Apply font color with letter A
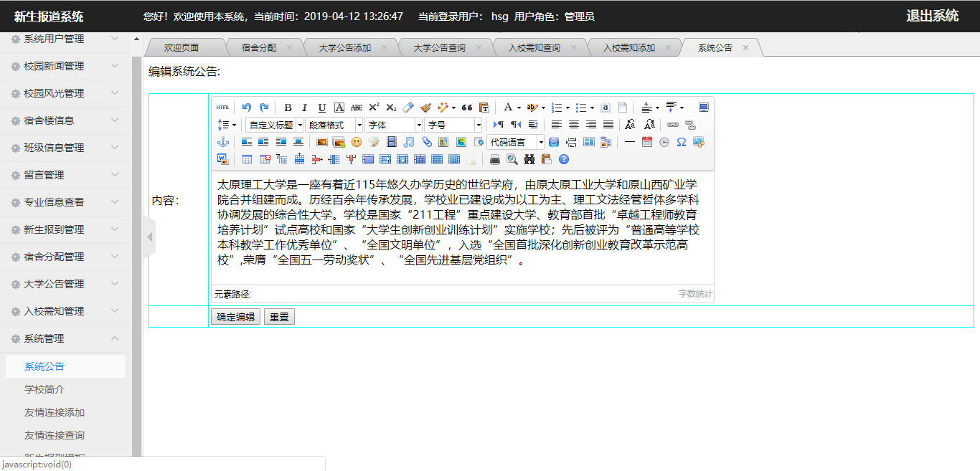Screen dimensions: 980x471 pyautogui.click(x=508, y=108)
